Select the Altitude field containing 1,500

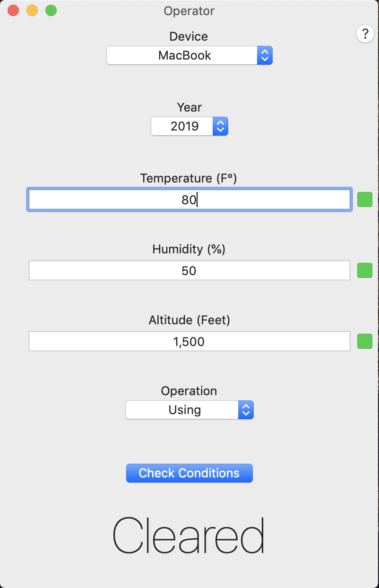[x=189, y=341]
